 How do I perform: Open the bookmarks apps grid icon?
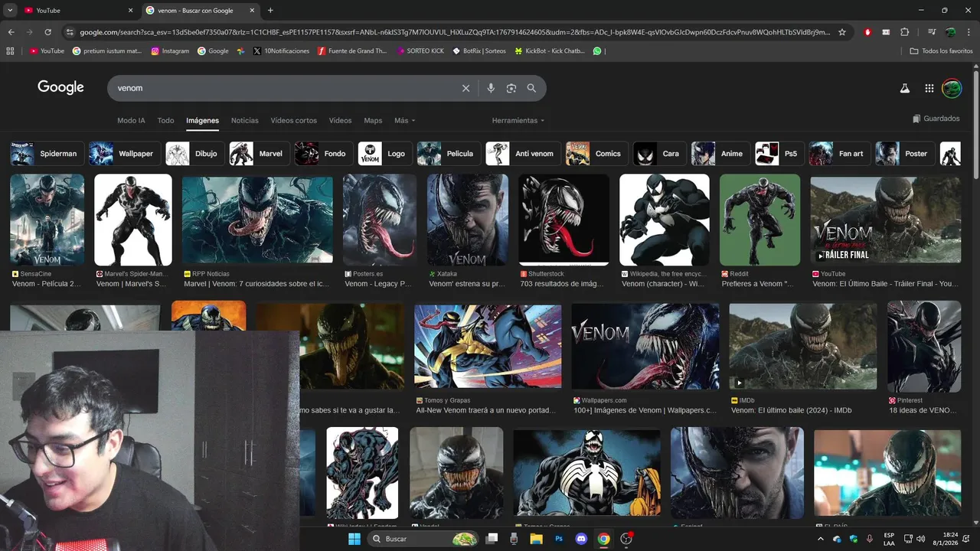coord(10,51)
